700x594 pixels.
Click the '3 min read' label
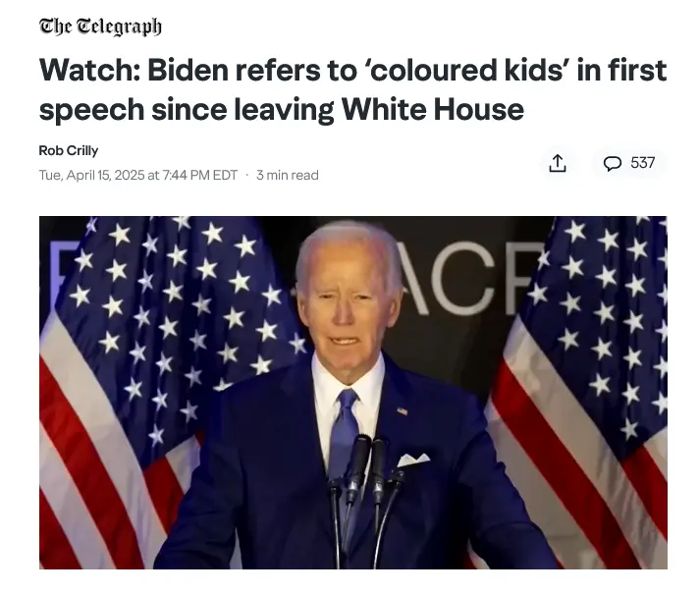(288, 175)
